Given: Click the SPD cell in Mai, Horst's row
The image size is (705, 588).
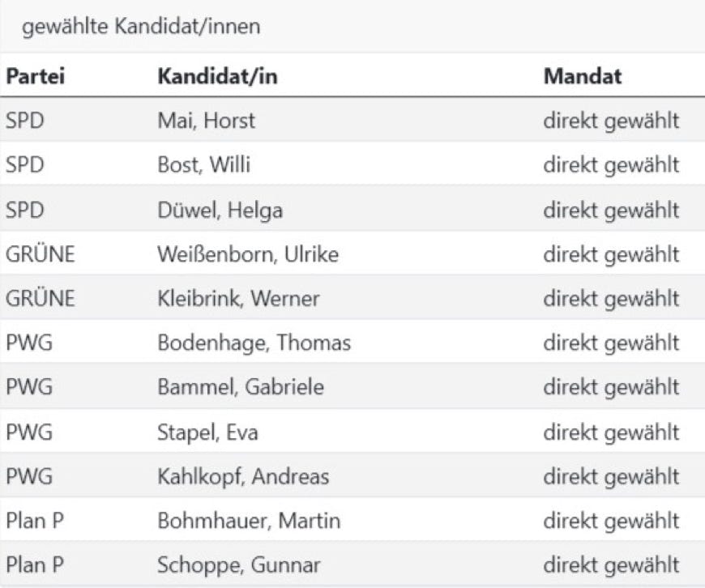Looking at the screenshot, I should pos(24,121).
